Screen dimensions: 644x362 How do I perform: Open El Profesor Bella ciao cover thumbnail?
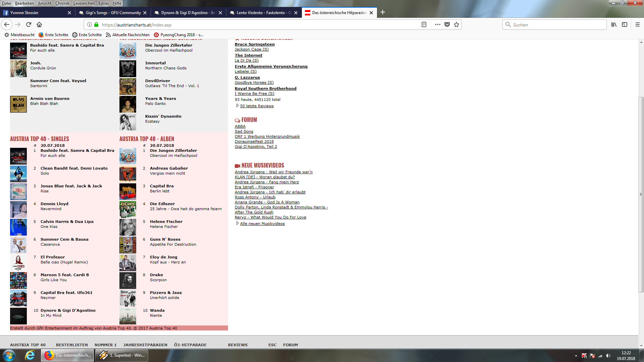click(x=18, y=262)
